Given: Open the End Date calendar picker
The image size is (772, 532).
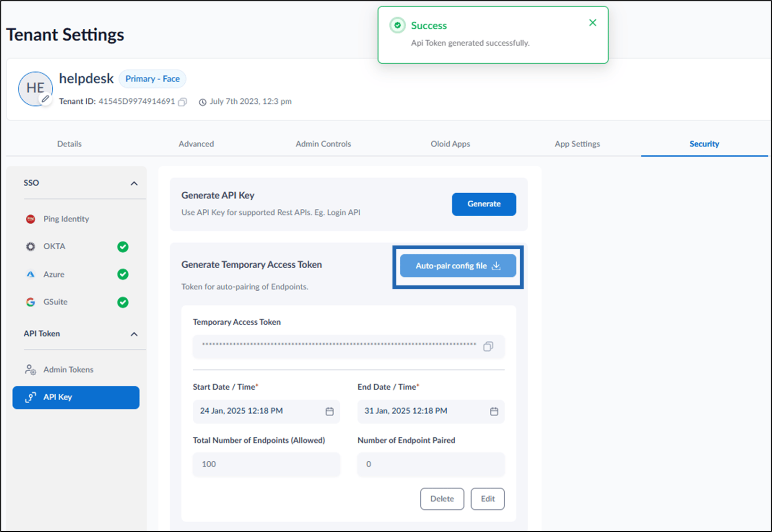Looking at the screenshot, I should click(494, 411).
